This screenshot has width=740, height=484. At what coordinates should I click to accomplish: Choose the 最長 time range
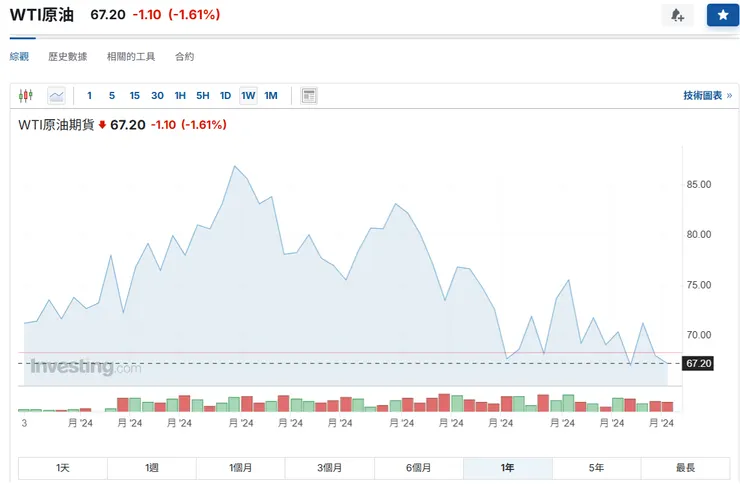(685, 468)
